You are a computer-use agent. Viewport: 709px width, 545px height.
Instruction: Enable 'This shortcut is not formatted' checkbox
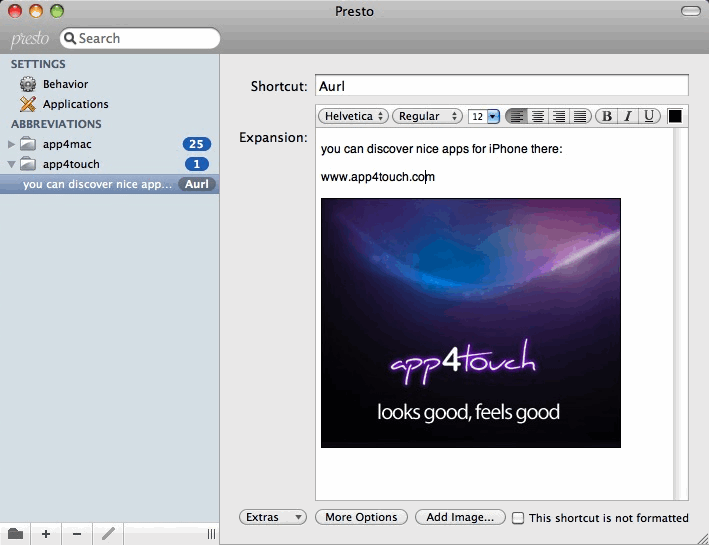518,518
